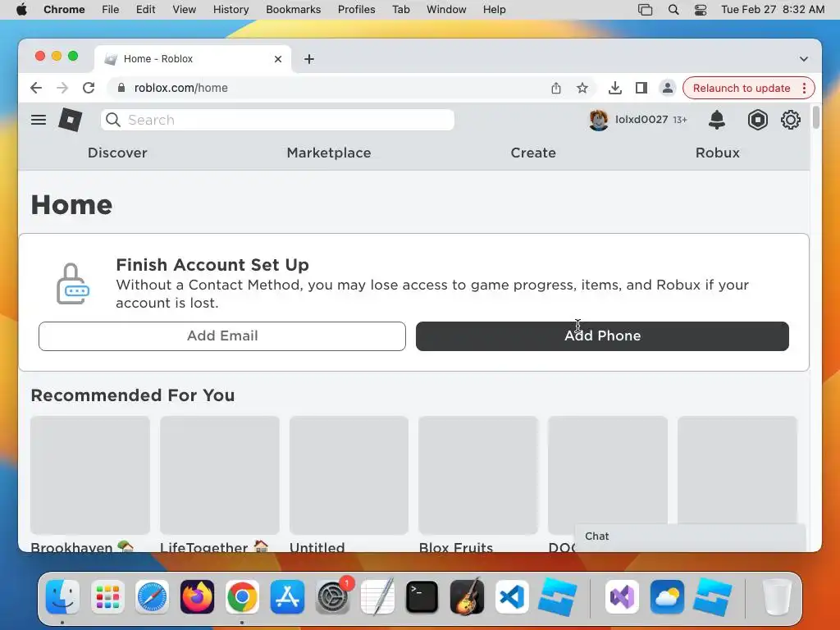Expand the tab search chevron
This screenshot has height=630, width=840.
coord(804,59)
